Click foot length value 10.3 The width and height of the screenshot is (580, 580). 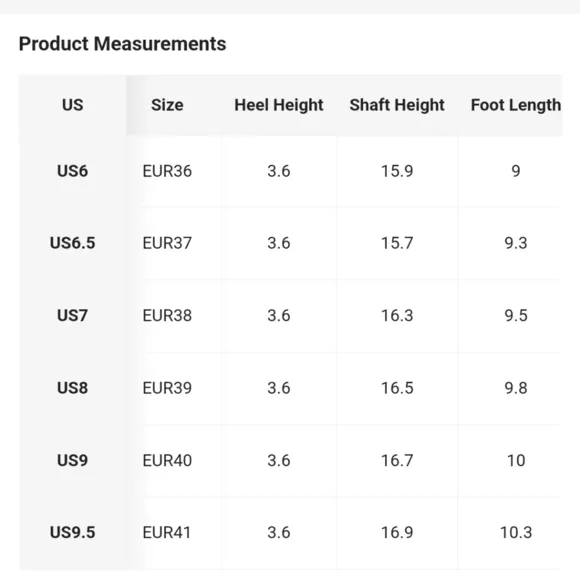click(516, 533)
